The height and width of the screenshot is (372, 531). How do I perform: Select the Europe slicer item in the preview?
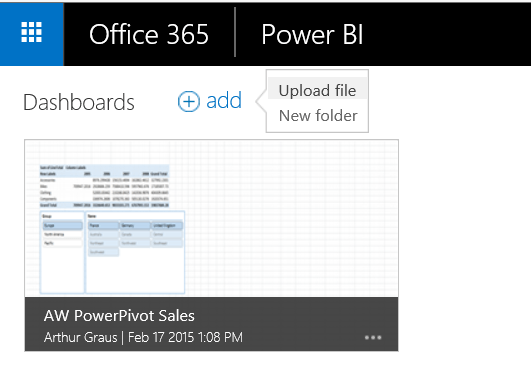click(x=62, y=225)
